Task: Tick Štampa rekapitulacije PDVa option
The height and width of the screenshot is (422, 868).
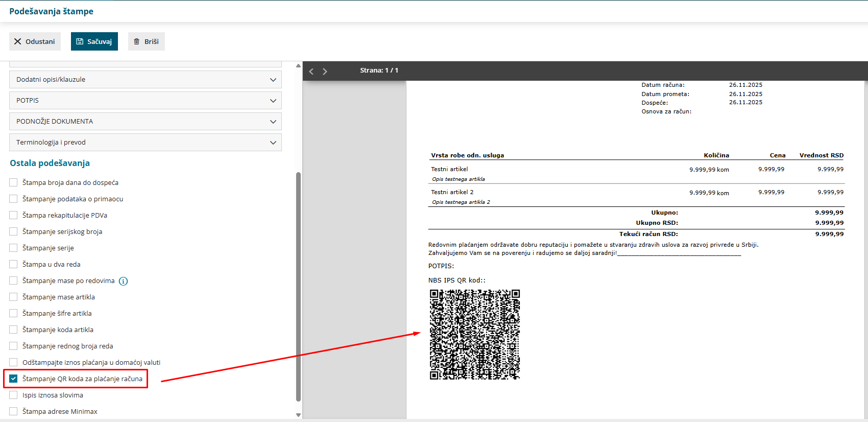Action: (13, 215)
